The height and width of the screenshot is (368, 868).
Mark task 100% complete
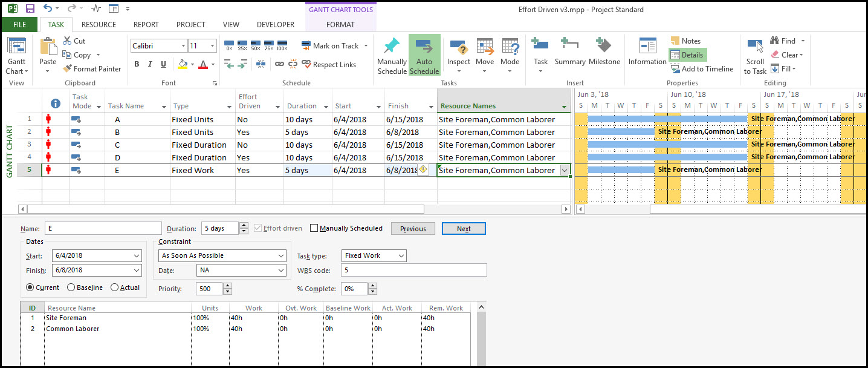[x=282, y=46]
